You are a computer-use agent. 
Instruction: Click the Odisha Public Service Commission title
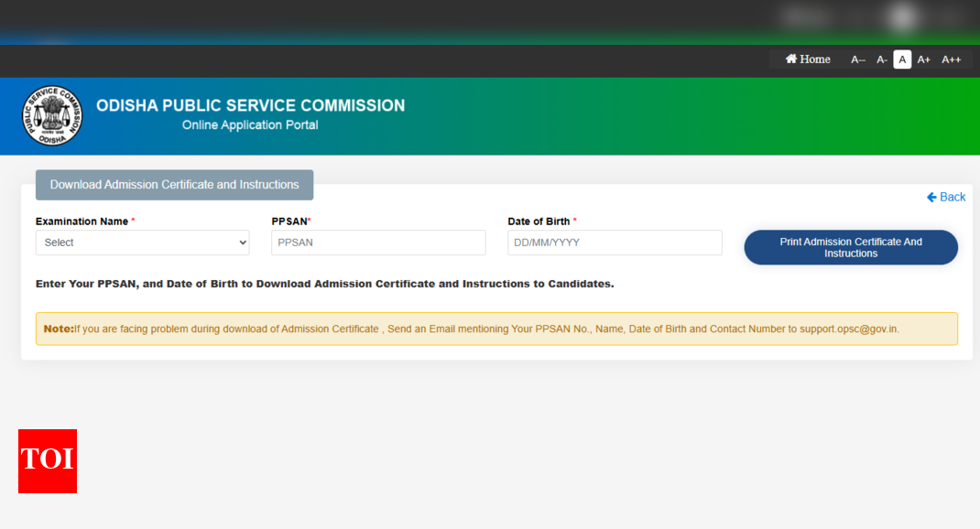[x=250, y=105]
